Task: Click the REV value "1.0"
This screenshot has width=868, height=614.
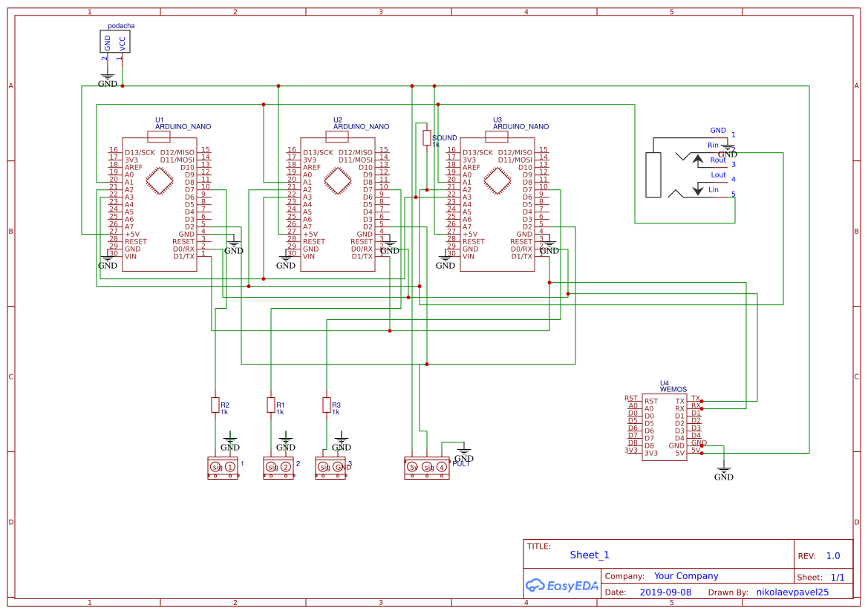Action: (x=833, y=555)
